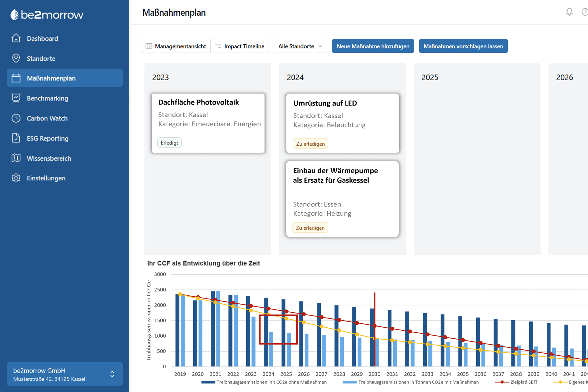Open the Umrüstung auf LED card

tap(342, 123)
